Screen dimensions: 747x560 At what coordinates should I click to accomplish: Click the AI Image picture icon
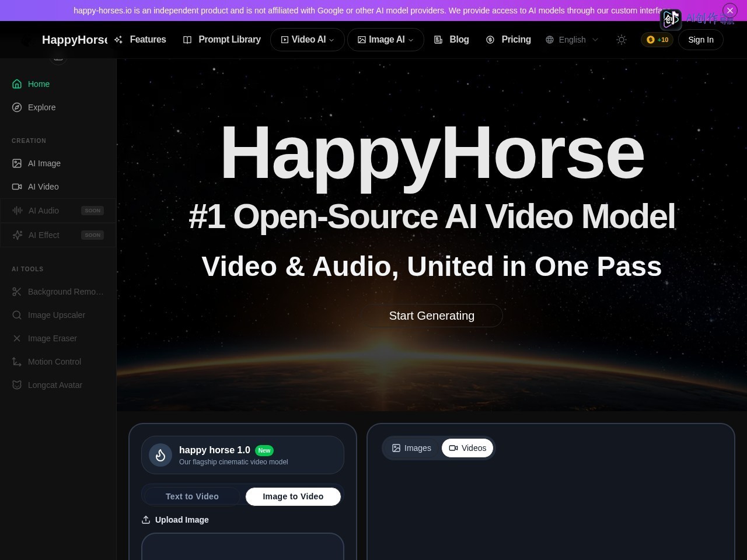click(17, 163)
